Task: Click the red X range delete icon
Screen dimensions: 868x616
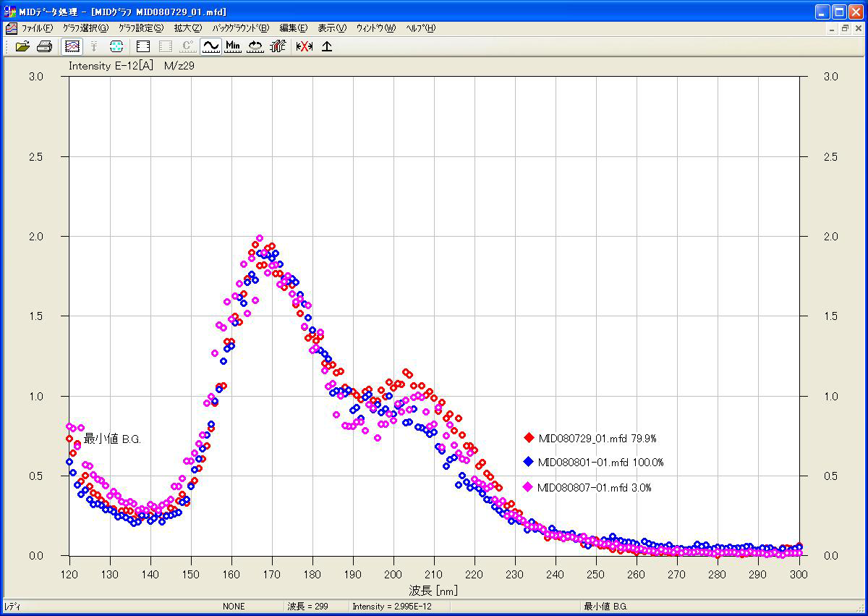Action: 304,46
